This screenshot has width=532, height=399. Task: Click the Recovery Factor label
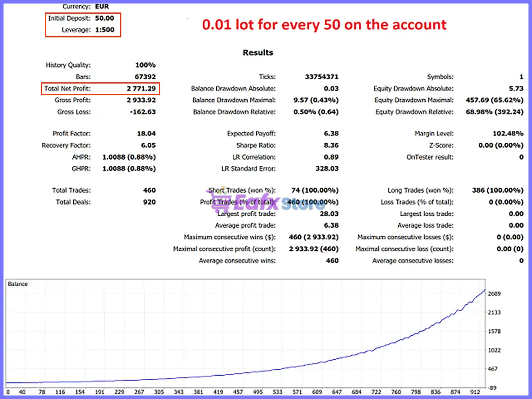point(66,145)
